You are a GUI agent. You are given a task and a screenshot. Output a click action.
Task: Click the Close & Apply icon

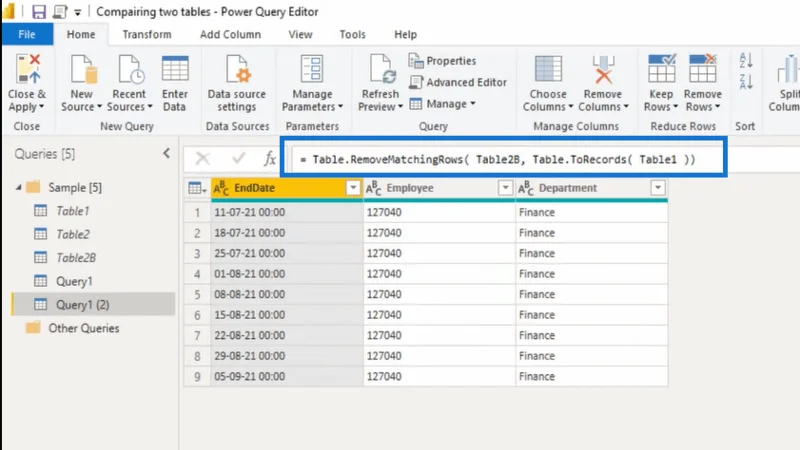coord(28,69)
